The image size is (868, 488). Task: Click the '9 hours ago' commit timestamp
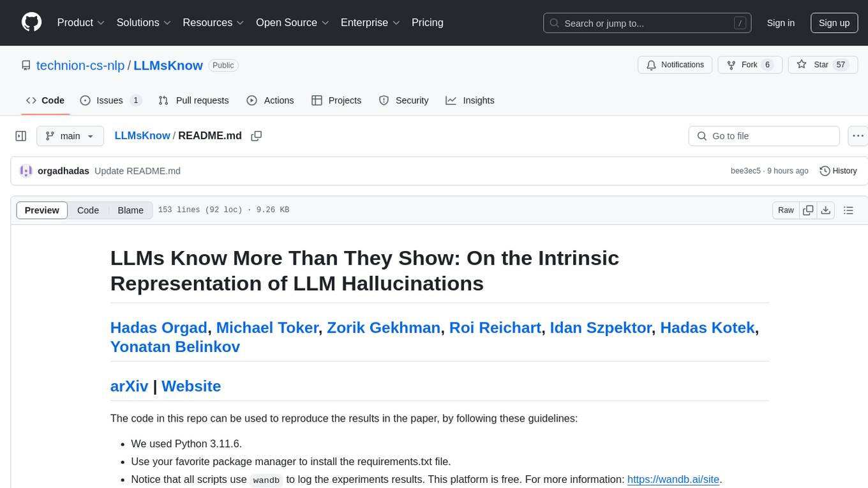[x=787, y=171]
